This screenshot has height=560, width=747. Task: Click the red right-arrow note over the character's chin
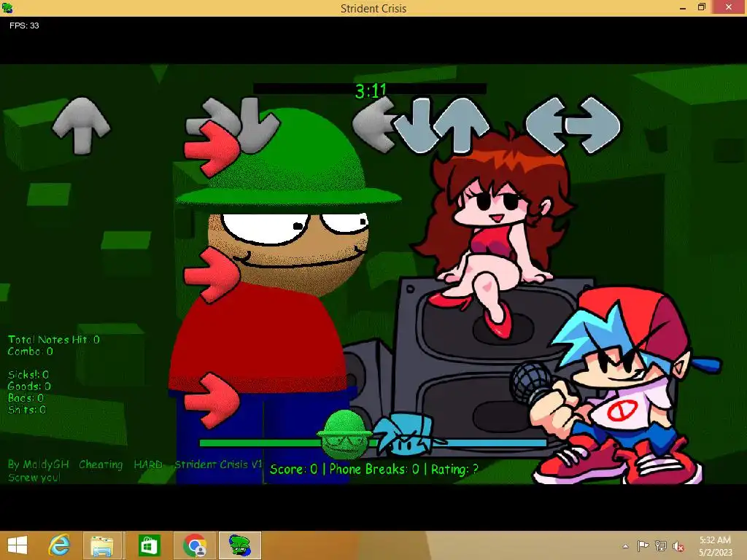(x=212, y=275)
